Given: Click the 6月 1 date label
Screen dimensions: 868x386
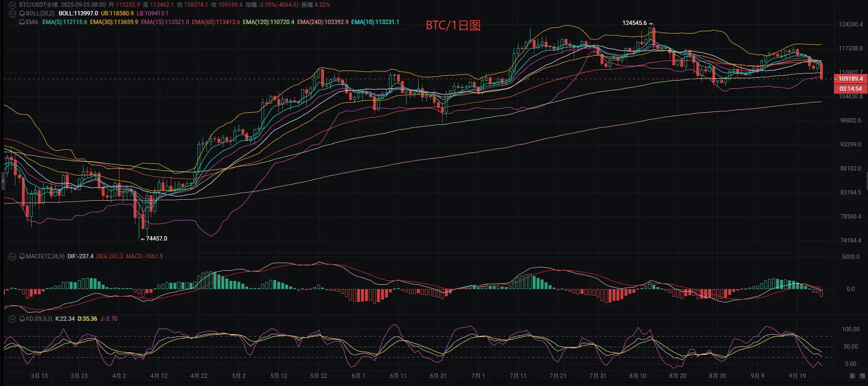Looking at the screenshot, I should (x=358, y=376).
